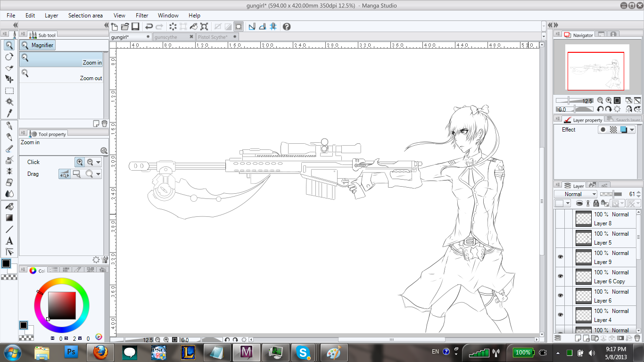This screenshot has width=644, height=362.
Task: Click Navigator rotate left arrow icon
Action: [600, 109]
